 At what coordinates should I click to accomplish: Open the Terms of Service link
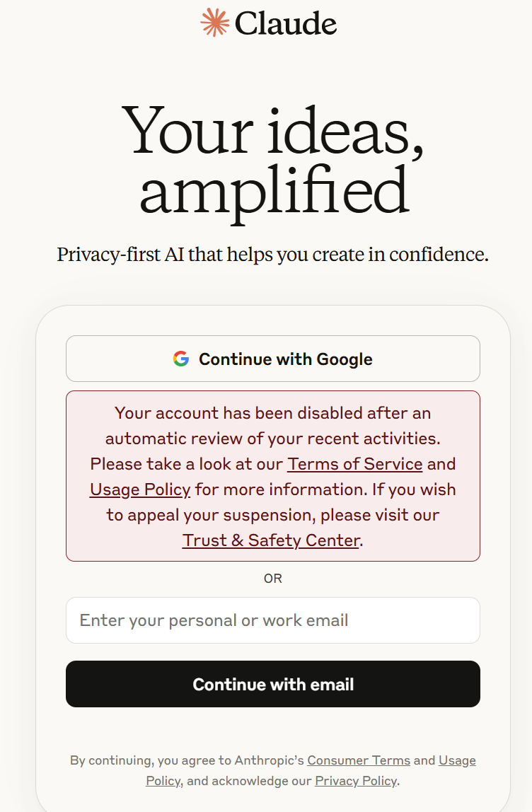point(355,463)
